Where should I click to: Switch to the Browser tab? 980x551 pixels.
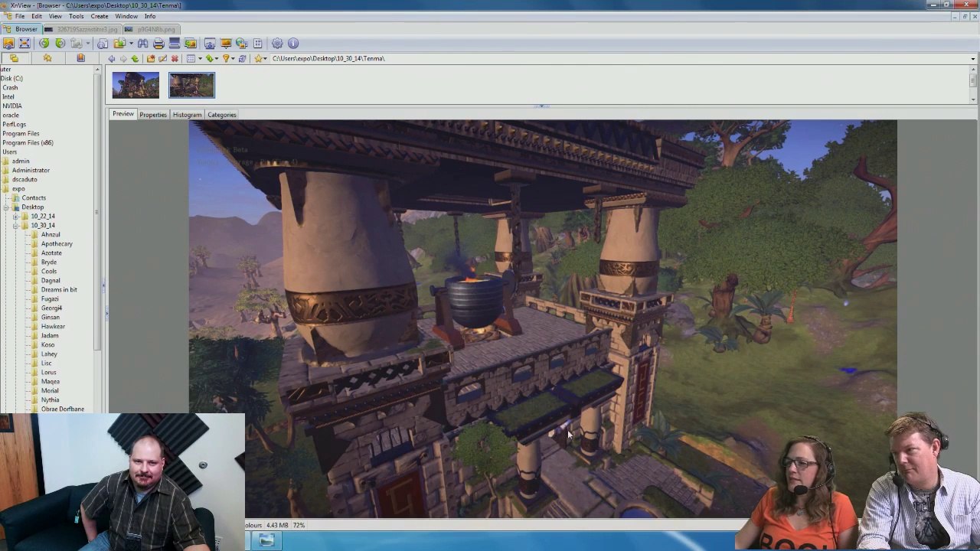point(21,29)
